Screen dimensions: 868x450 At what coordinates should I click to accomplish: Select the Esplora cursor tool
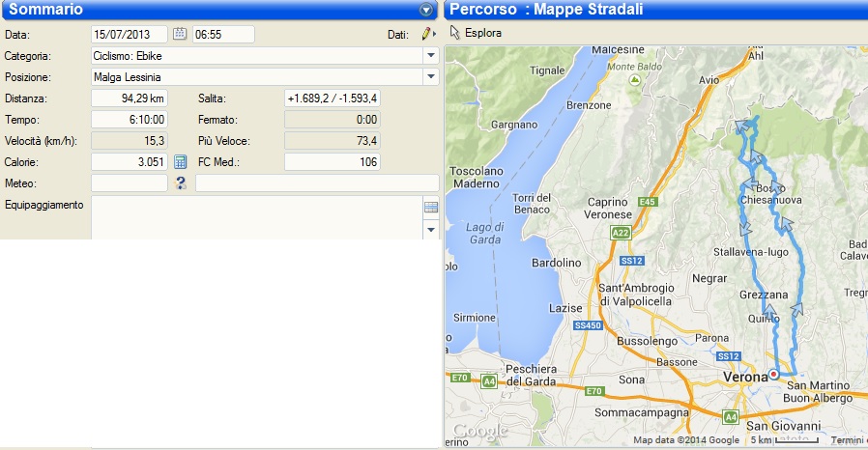coord(477,33)
